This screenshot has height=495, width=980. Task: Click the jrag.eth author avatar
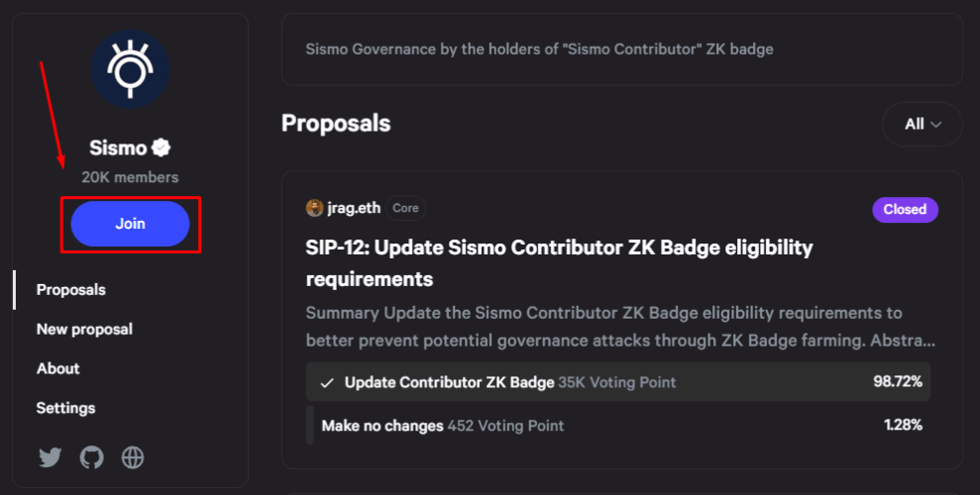click(x=314, y=208)
